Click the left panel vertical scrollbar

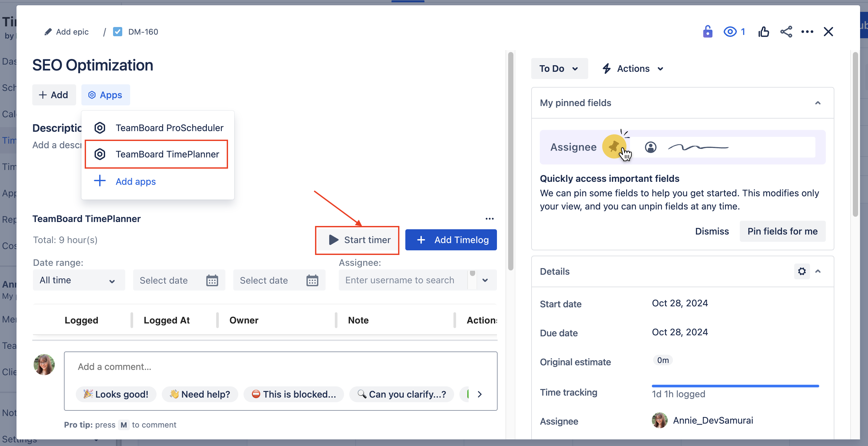pyautogui.click(x=510, y=161)
